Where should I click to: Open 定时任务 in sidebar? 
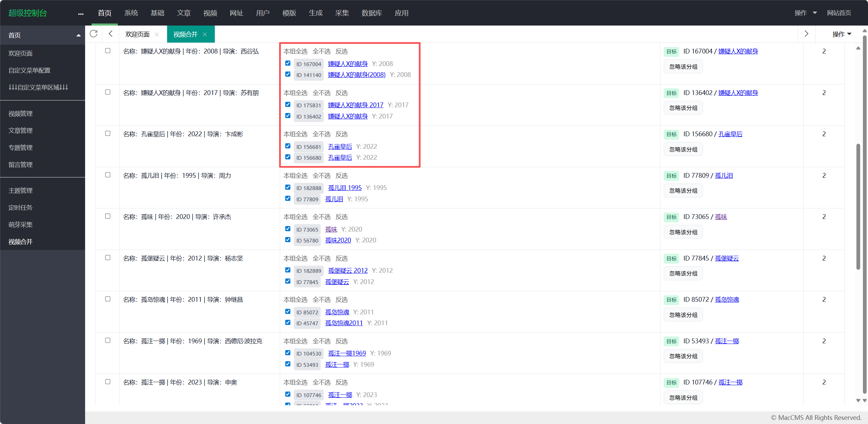point(20,208)
